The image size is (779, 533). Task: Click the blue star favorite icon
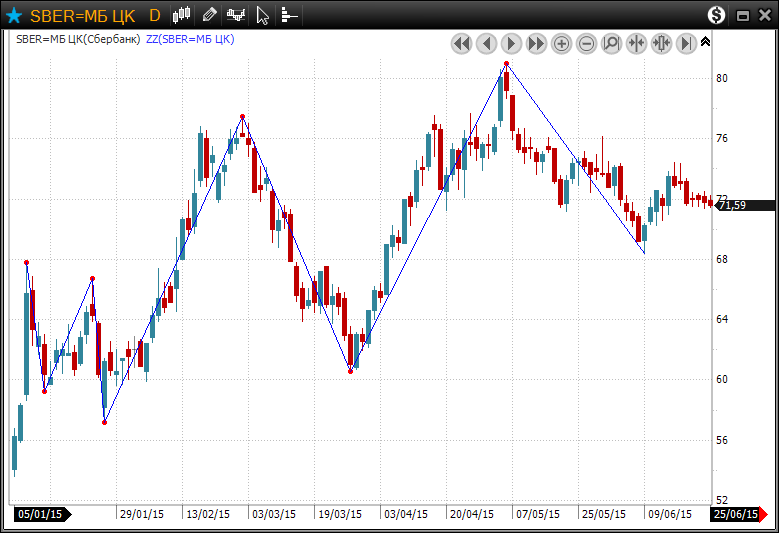tap(14, 15)
